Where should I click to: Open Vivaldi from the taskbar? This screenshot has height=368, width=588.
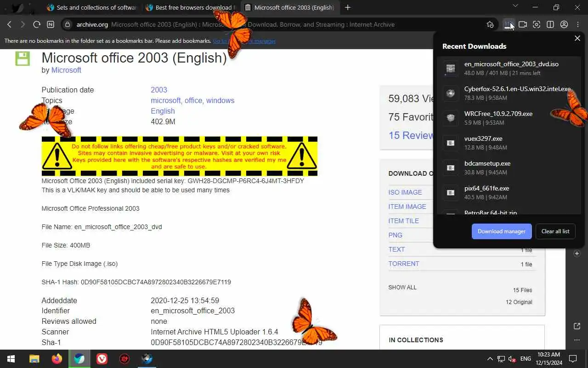pos(102,359)
